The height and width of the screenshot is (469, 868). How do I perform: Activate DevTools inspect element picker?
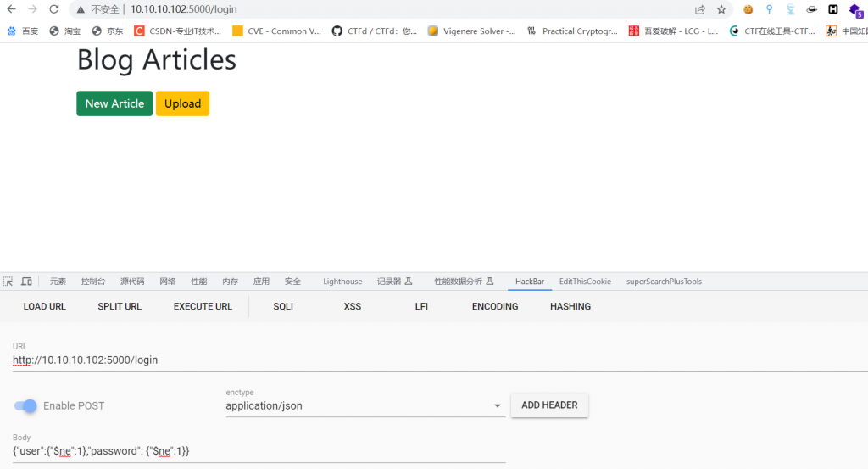coord(8,282)
